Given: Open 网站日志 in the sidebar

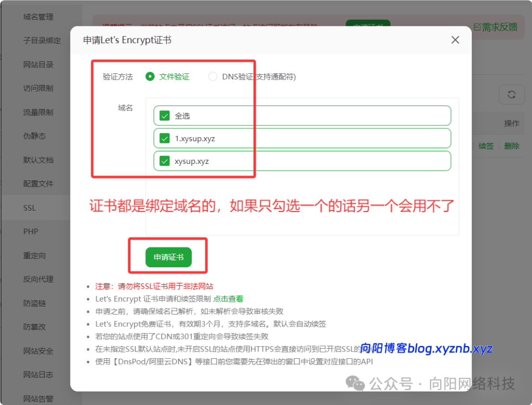Looking at the screenshot, I should point(38,374).
